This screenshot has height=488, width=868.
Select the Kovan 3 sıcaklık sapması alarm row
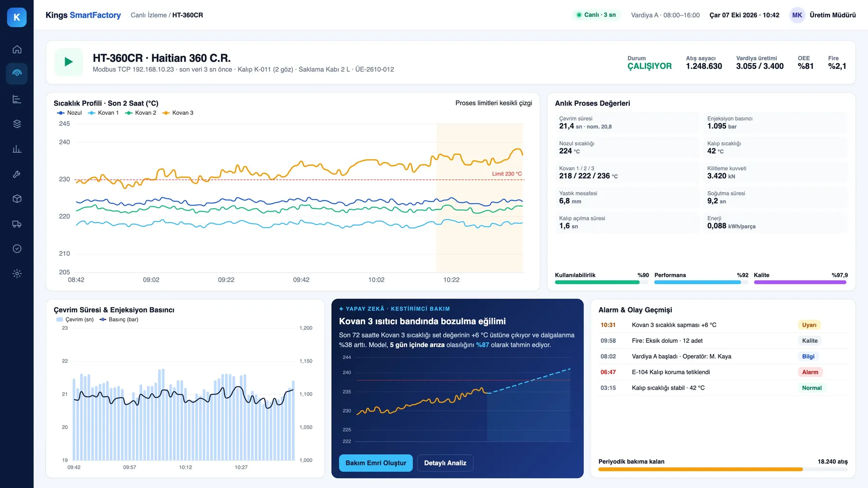point(723,325)
